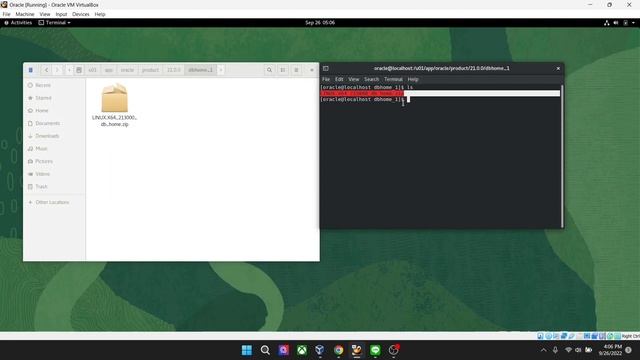Open VirtualBox Machine menu

pyautogui.click(x=25, y=14)
